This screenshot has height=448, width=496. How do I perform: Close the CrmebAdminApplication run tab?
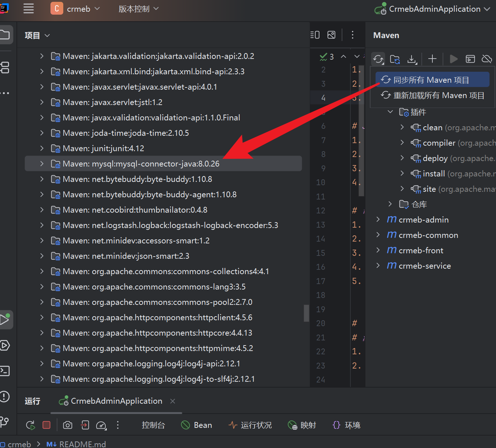coord(173,401)
